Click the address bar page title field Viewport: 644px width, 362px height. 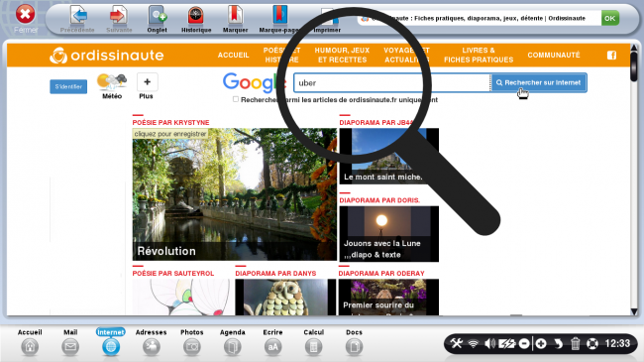point(479,18)
